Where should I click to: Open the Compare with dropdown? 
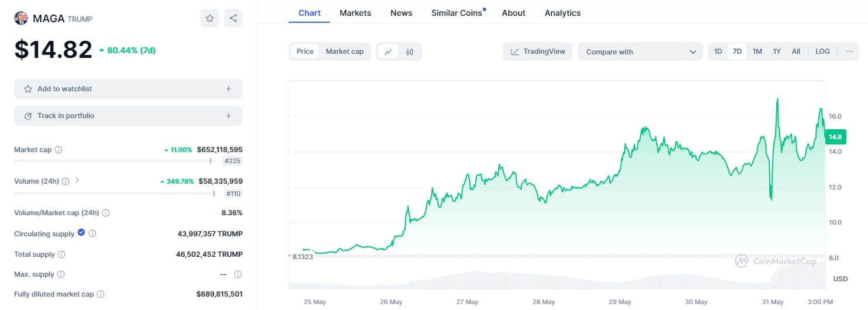640,51
